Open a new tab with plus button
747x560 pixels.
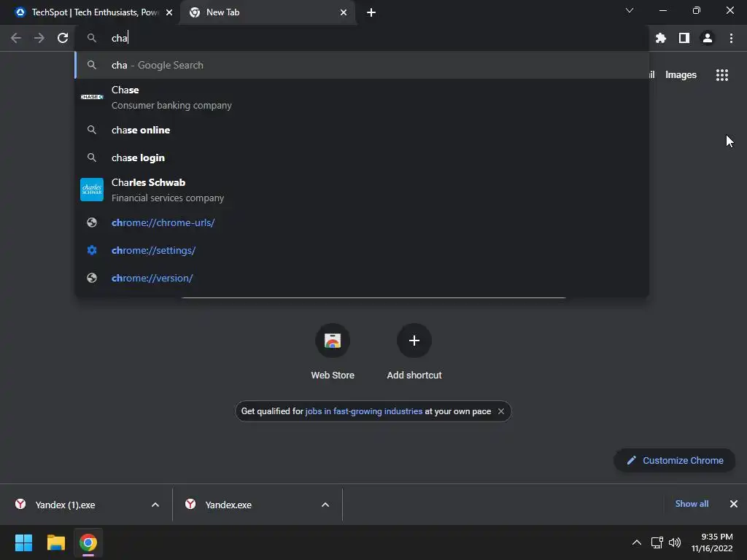[371, 13]
